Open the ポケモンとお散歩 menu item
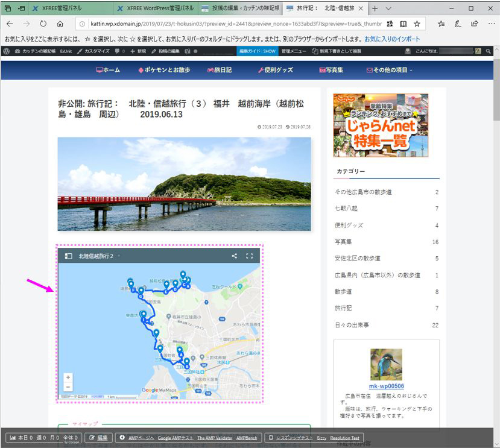 click(x=164, y=70)
